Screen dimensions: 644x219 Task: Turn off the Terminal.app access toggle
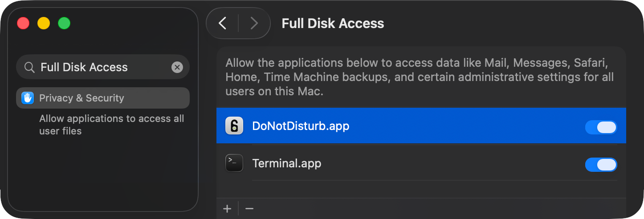601,165
